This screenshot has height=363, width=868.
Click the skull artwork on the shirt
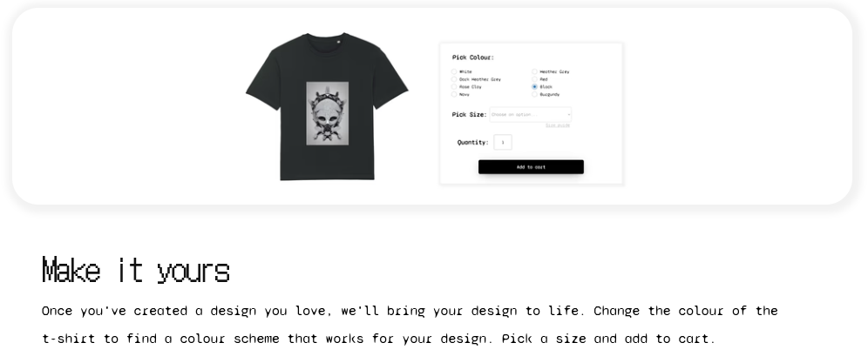point(327,113)
